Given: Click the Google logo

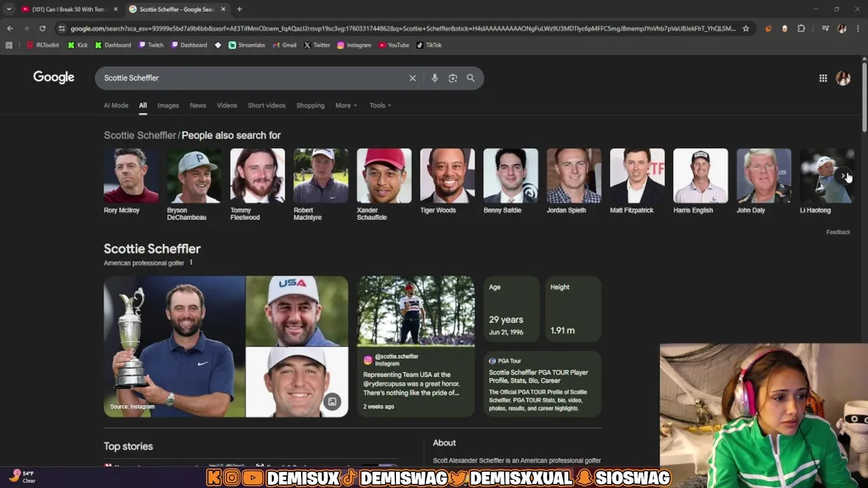Looking at the screenshot, I should coord(54,77).
